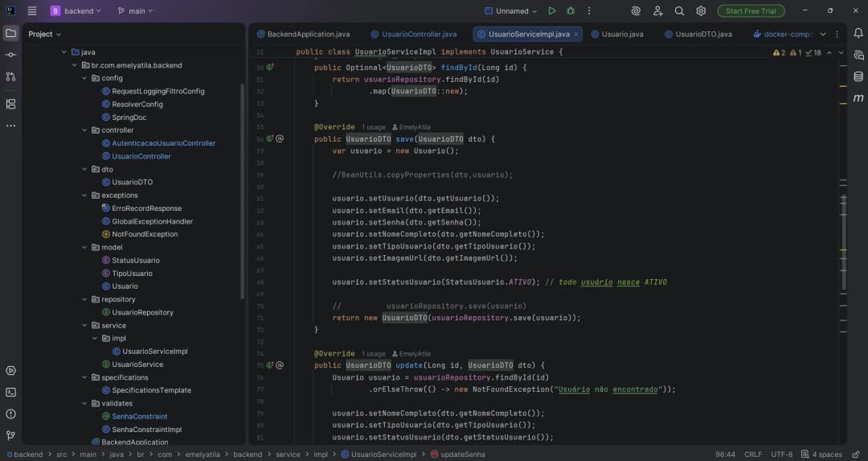Open the main hamburger menu
The height and width of the screenshot is (461, 868).
point(32,10)
